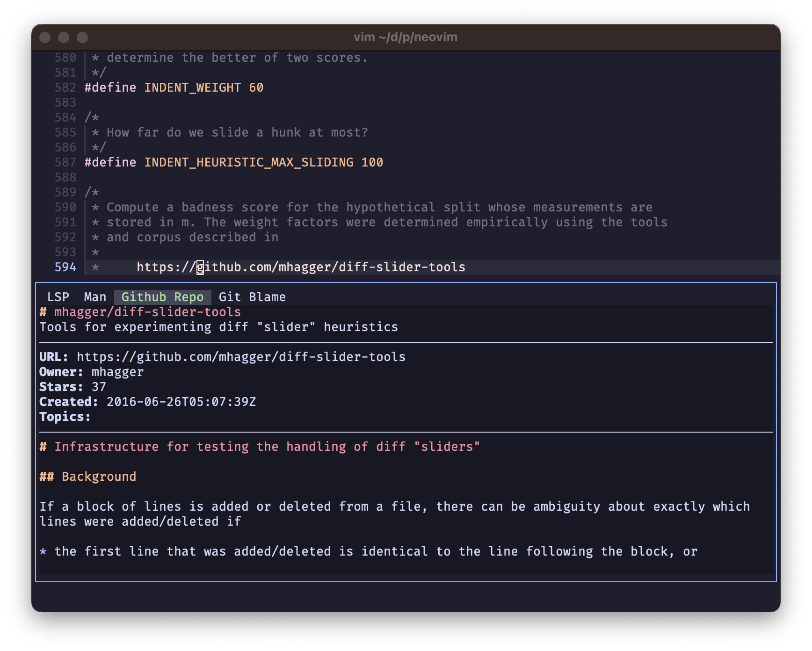
Task: Click line number 587
Action: [65, 162]
